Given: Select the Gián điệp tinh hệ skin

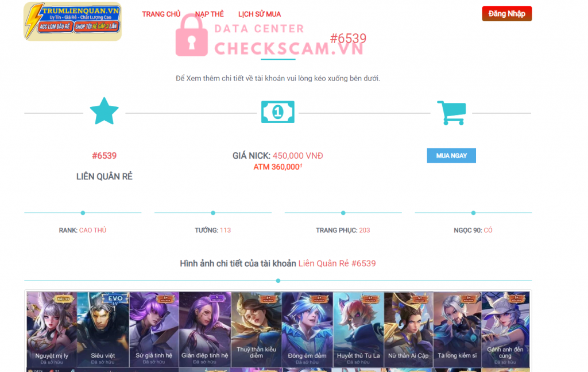Looking at the screenshot, I should tap(205, 329).
